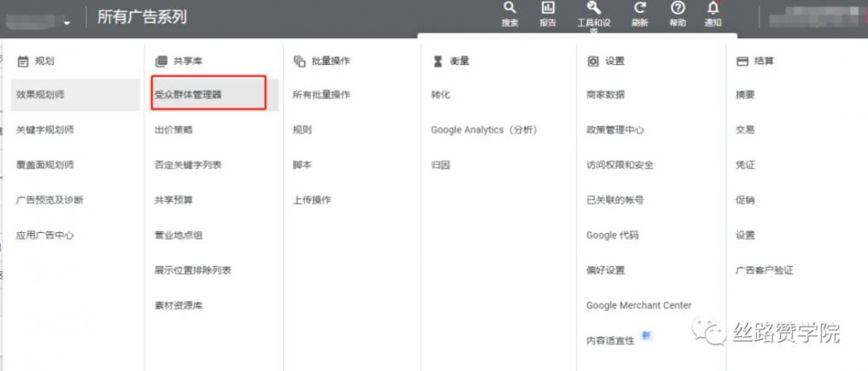Screen dimensions: 868x371
Task: Open 已关联的帐号 linked accounts
Action: pos(615,200)
